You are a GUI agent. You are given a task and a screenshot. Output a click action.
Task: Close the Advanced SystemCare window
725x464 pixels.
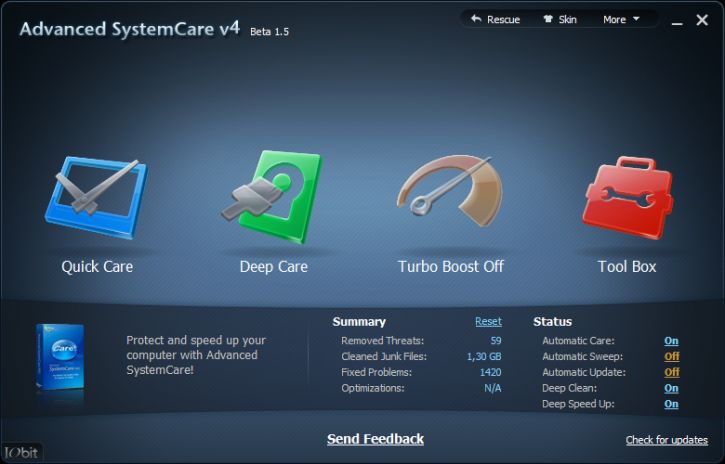(702, 20)
